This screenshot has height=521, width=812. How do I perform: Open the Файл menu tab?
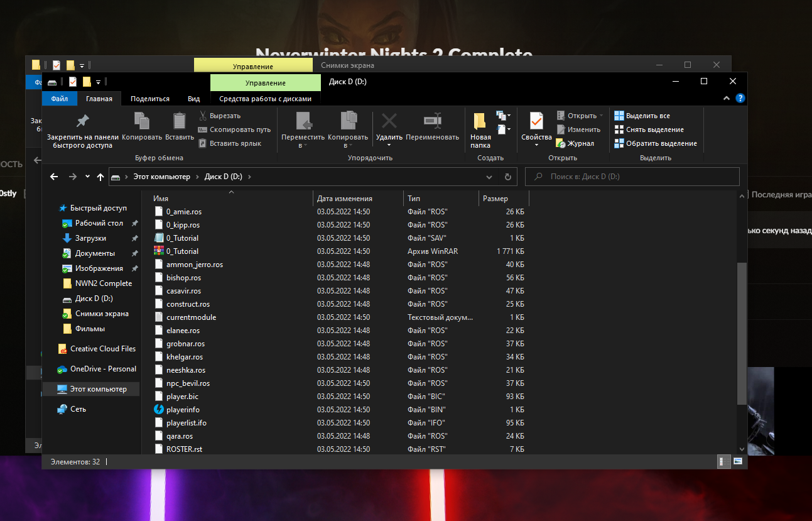coord(60,99)
